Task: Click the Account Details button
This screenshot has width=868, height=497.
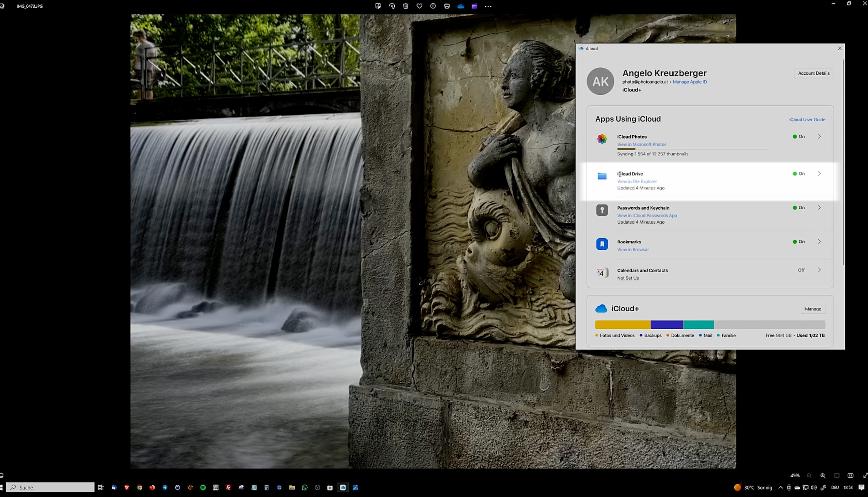Action: tap(814, 73)
